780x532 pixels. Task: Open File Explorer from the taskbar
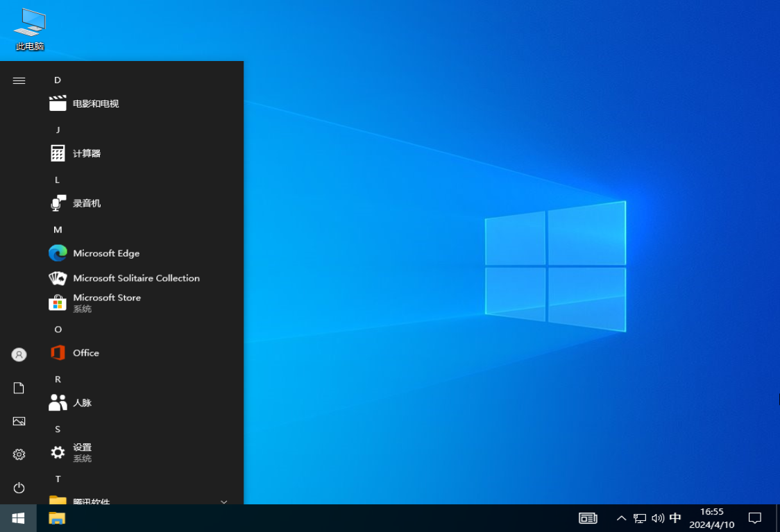(x=56, y=518)
